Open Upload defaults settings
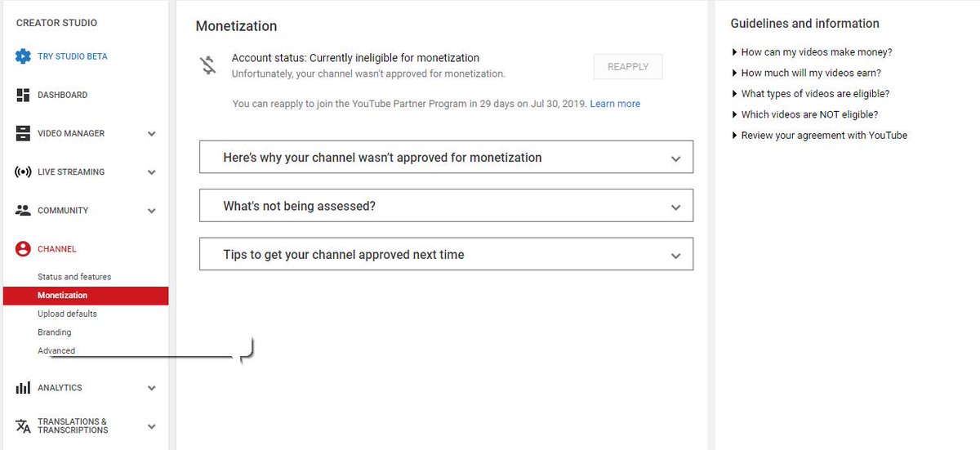980x450 pixels. coord(67,314)
